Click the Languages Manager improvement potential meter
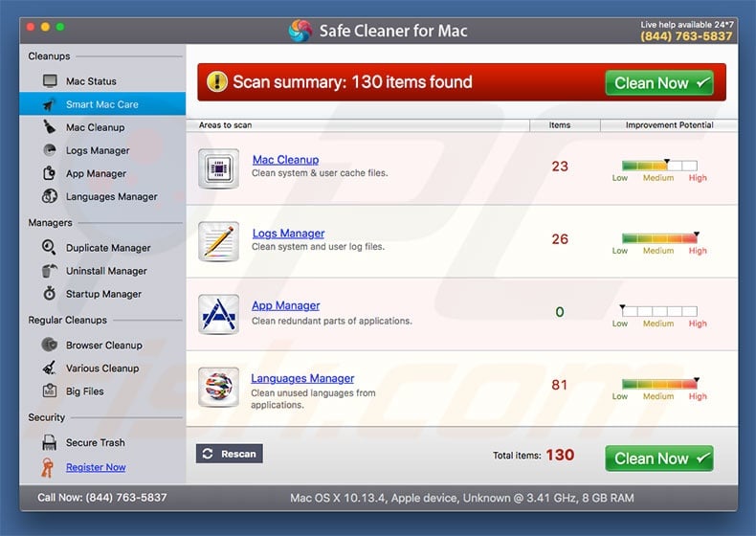 coord(659,384)
